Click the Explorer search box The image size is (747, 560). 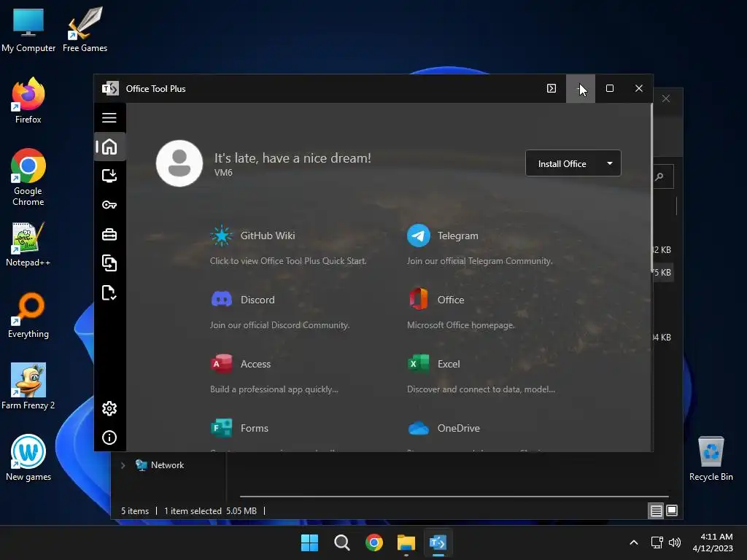664,176
